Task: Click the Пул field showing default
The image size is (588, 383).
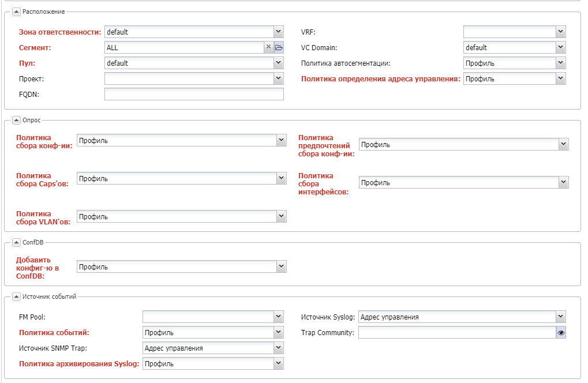Action: [189, 63]
